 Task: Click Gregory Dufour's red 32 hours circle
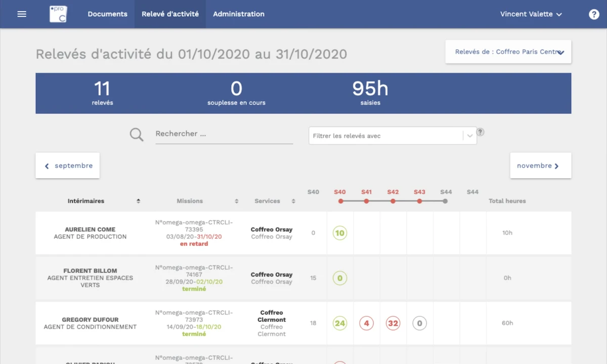coord(393,323)
